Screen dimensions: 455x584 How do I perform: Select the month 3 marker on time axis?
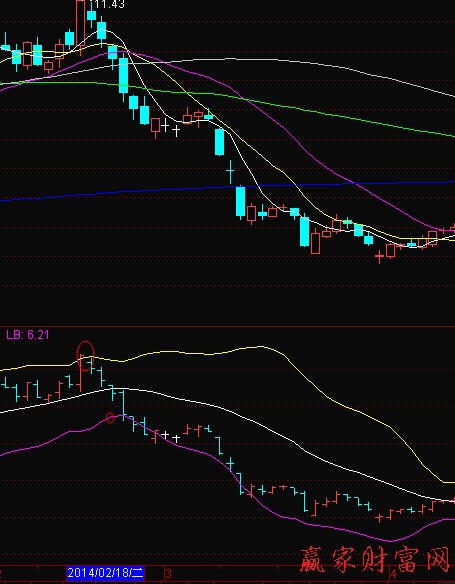click(x=169, y=573)
